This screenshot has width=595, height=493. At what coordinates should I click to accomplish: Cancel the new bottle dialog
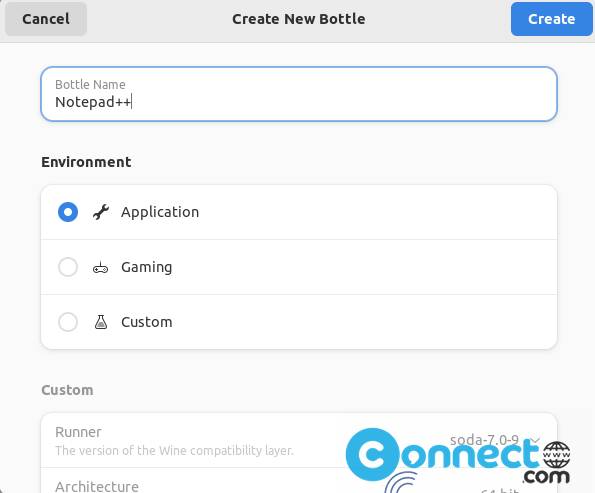46,19
